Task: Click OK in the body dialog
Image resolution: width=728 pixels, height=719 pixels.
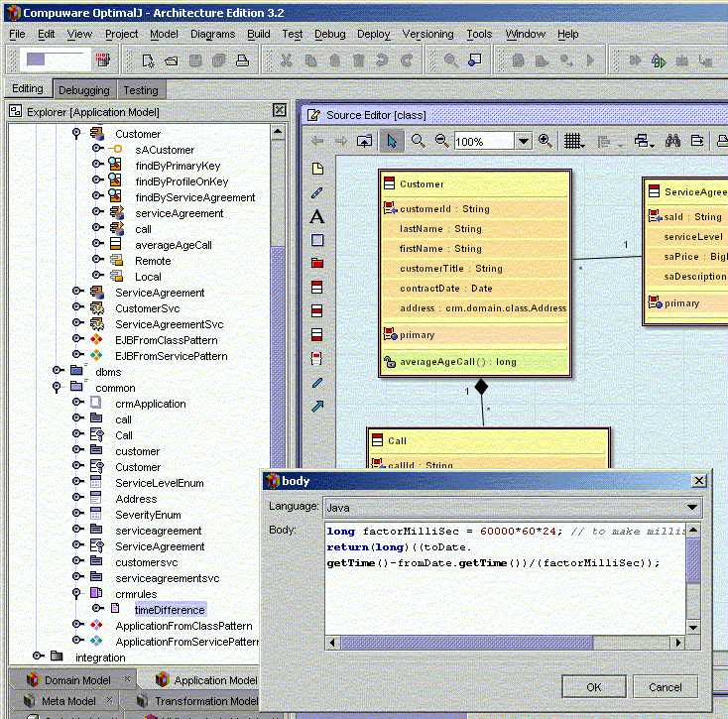Action: click(594, 687)
